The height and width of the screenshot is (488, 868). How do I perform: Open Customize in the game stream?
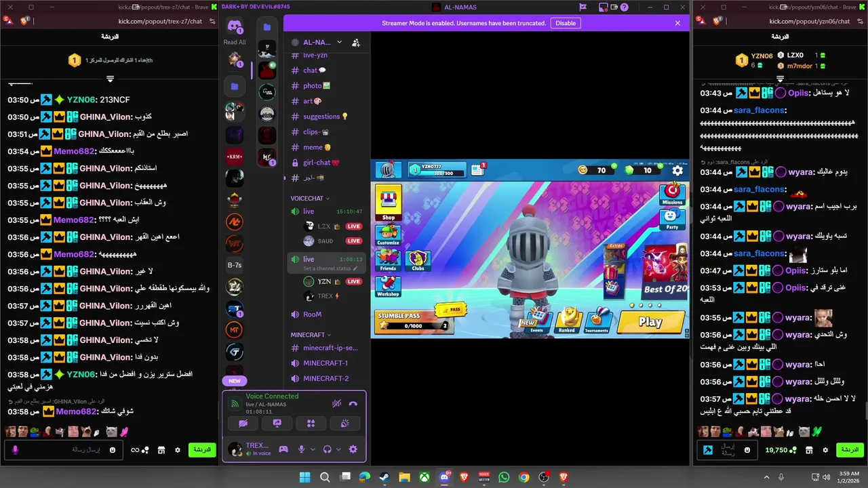pos(388,235)
